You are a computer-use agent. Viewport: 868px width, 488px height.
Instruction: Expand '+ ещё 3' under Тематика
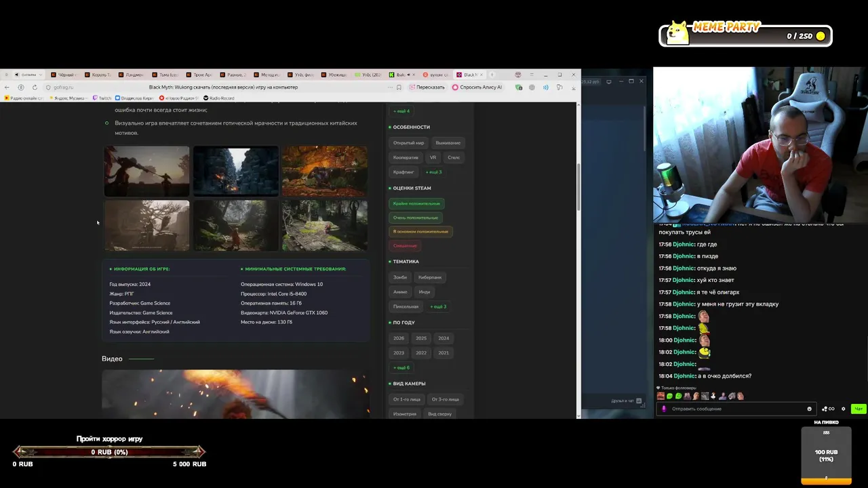(x=438, y=306)
